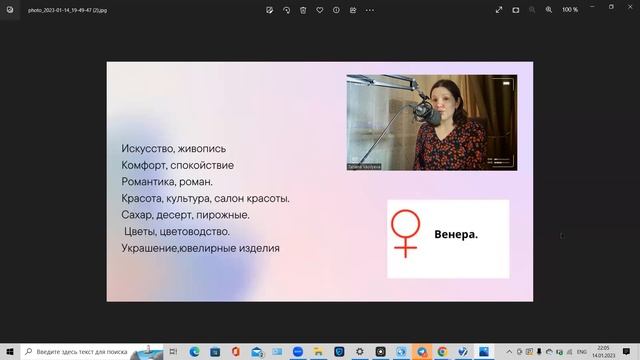Viewport: 640px width, 360px height.
Task: Switch to the Photos app taskbar icon
Action: coord(484,351)
